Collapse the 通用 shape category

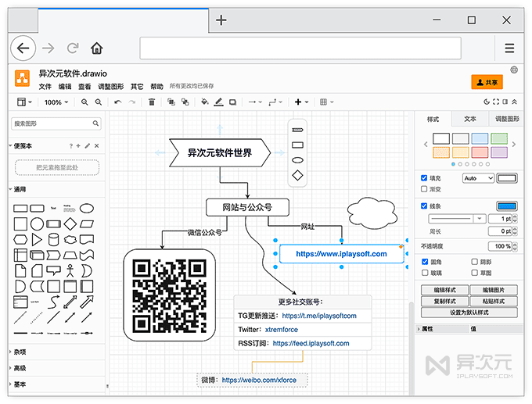[18, 189]
